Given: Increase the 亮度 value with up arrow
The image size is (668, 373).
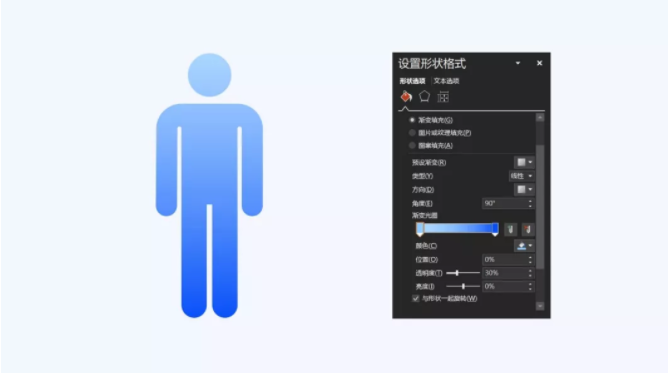Looking at the screenshot, I should point(530,284).
